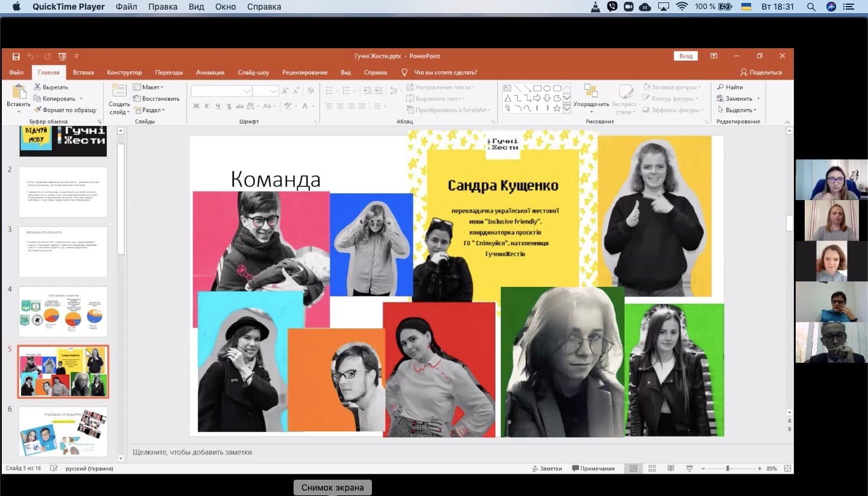The height and width of the screenshot is (496, 868).
Task: Click the Save icon in quick access toolbar
Action: (x=16, y=56)
